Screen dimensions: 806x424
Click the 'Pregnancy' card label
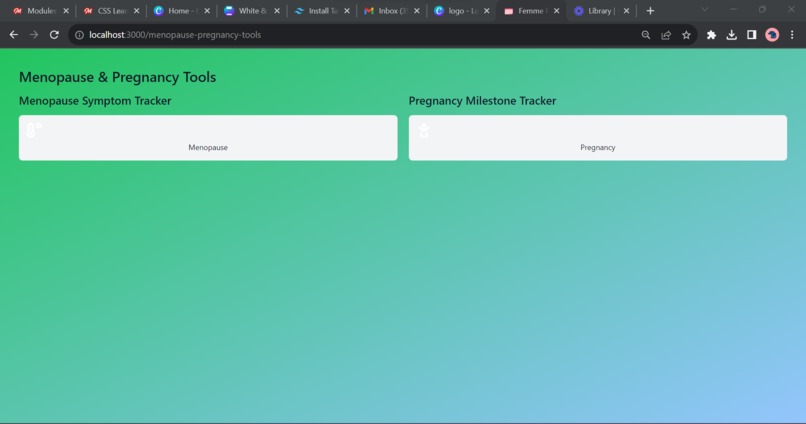(598, 148)
